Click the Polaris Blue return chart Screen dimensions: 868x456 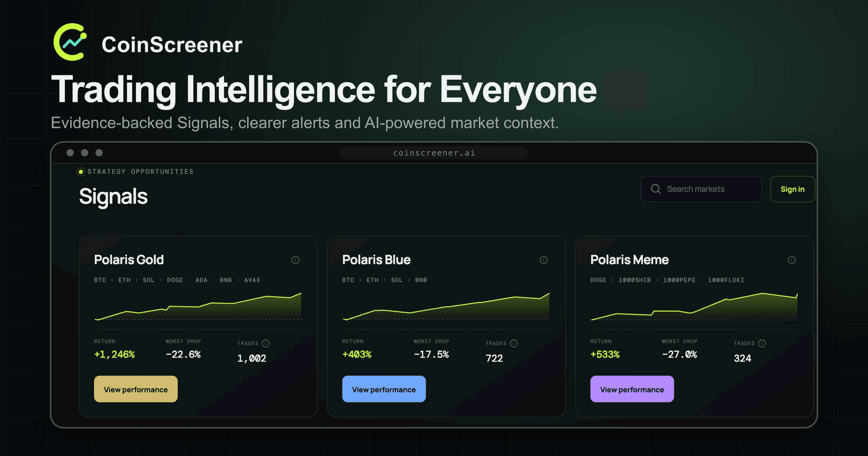(x=446, y=306)
